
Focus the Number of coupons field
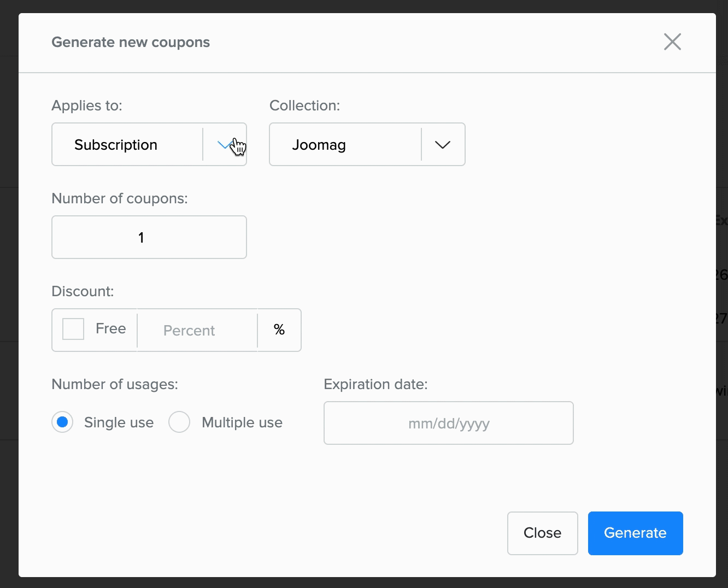[x=149, y=237]
